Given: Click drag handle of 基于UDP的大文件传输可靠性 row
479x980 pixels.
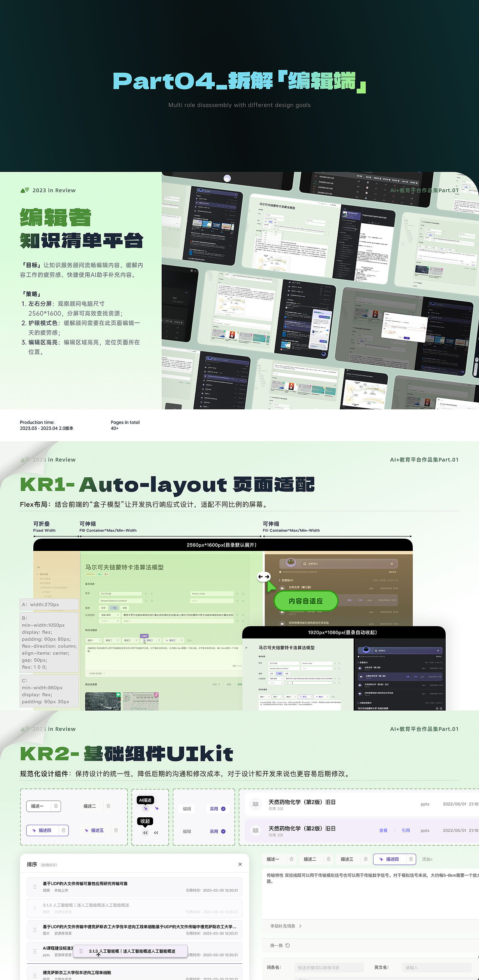Looking at the screenshot, I should pyautogui.click(x=35, y=886).
